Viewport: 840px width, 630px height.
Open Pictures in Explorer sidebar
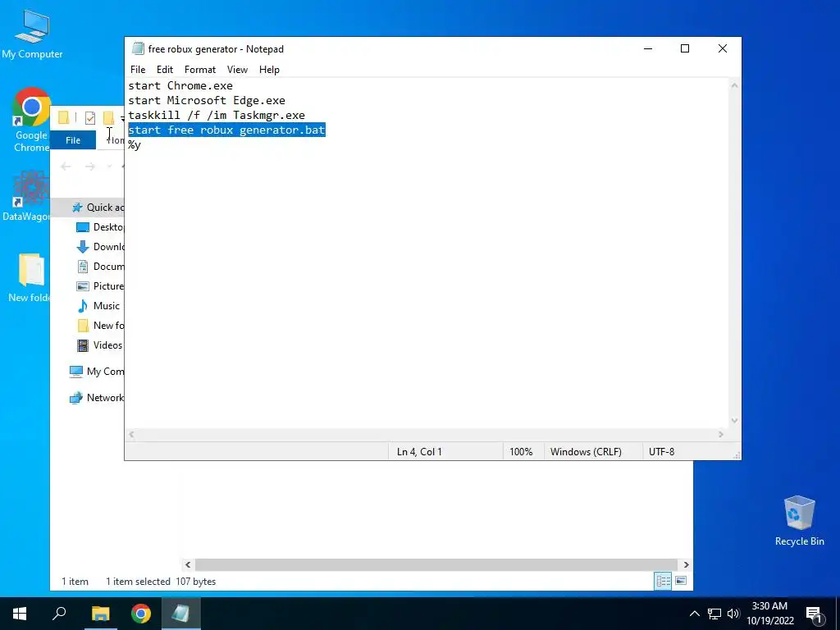pyautogui.click(x=101, y=286)
